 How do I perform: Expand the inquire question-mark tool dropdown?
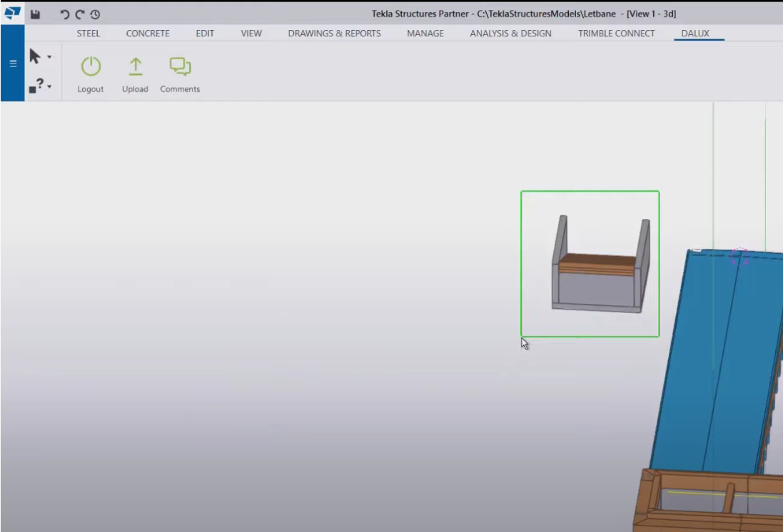49,87
